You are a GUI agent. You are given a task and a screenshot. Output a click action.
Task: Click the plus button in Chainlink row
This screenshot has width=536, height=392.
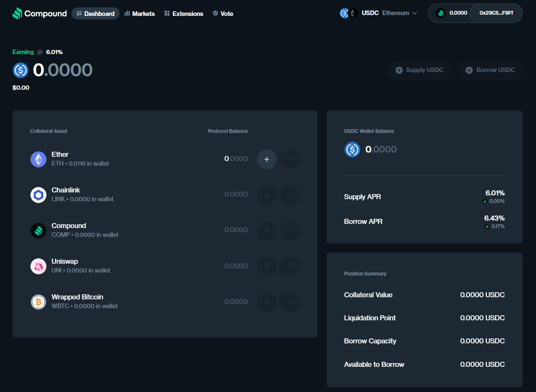(266, 195)
